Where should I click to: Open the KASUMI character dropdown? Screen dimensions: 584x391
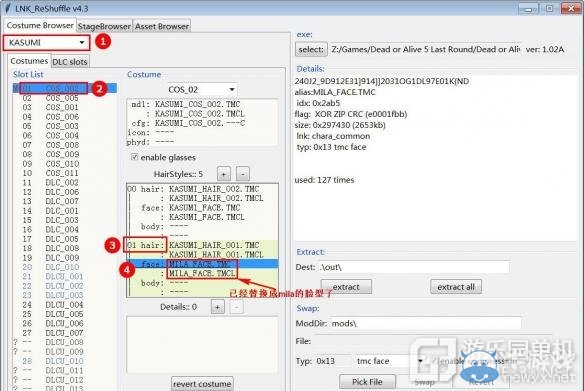coord(47,42)
